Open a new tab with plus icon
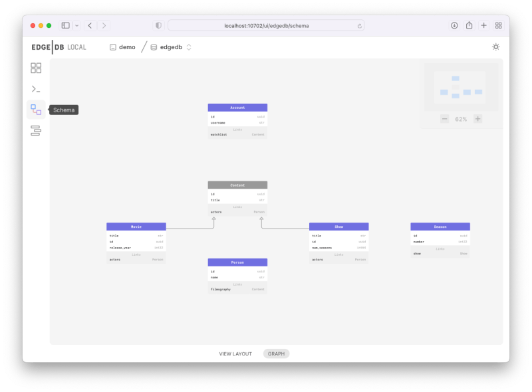532x392 pixels. tap(484, 25)
